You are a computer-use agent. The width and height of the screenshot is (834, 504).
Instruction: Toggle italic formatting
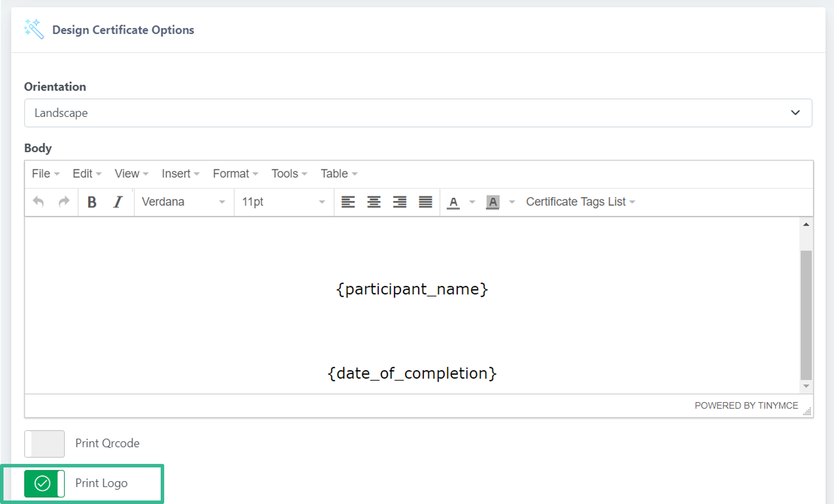[x=118, y=202]
